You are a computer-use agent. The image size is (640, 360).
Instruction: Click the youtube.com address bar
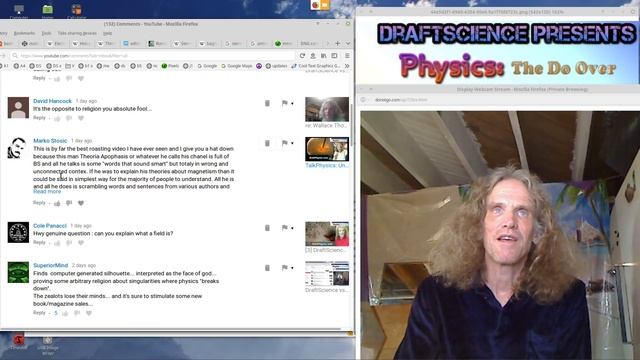tap(153, 56)
